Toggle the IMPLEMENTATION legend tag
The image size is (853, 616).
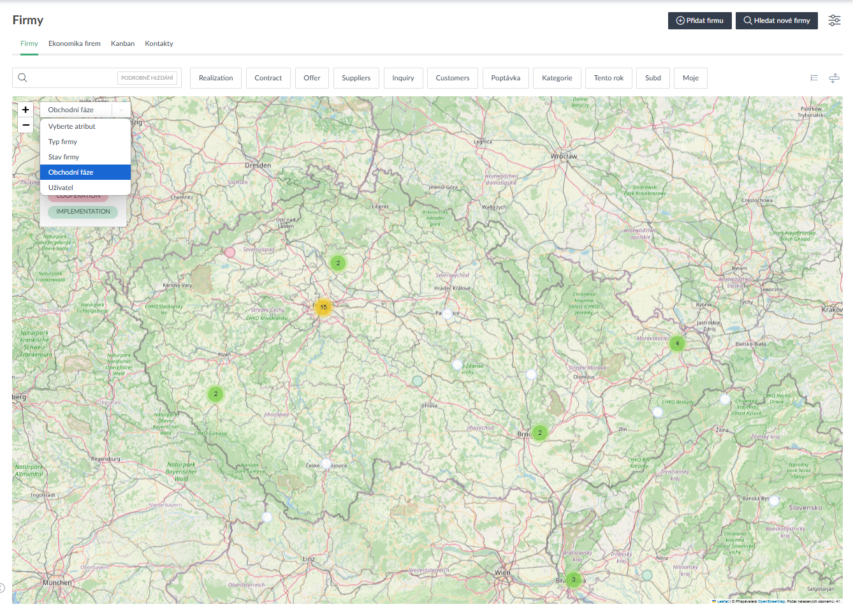(83, 212)
